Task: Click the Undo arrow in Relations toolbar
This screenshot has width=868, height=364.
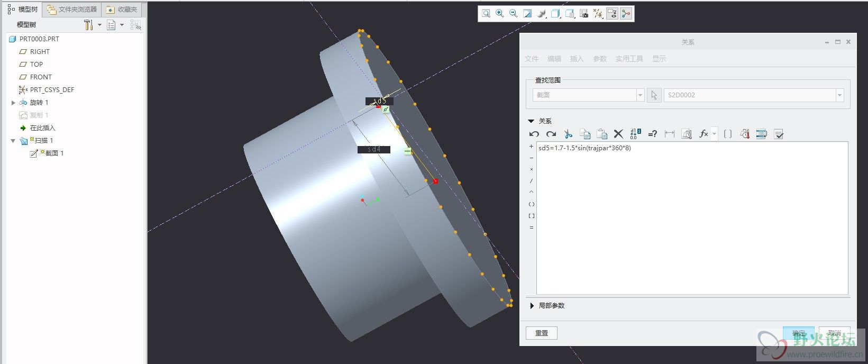Action: [x=534, y=134]
